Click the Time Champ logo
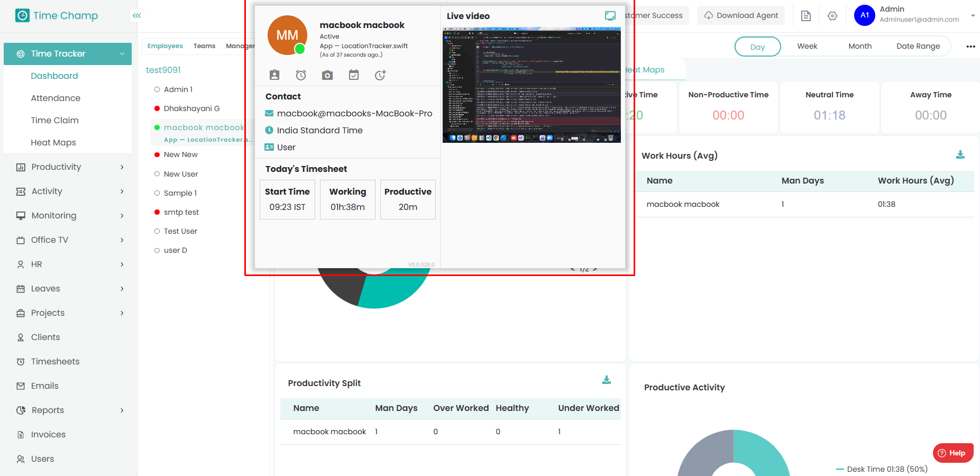The height and width of the screenshot is (476, 980). point(57,16)
